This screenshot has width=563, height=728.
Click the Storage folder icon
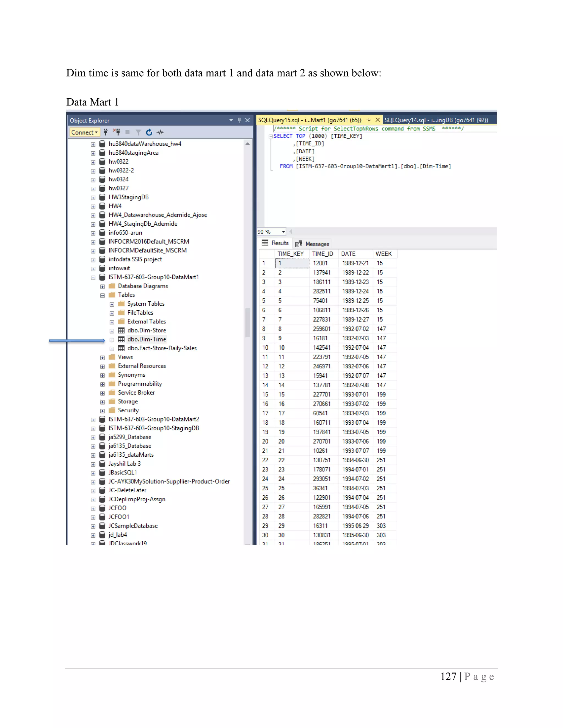tap(112, 401)
